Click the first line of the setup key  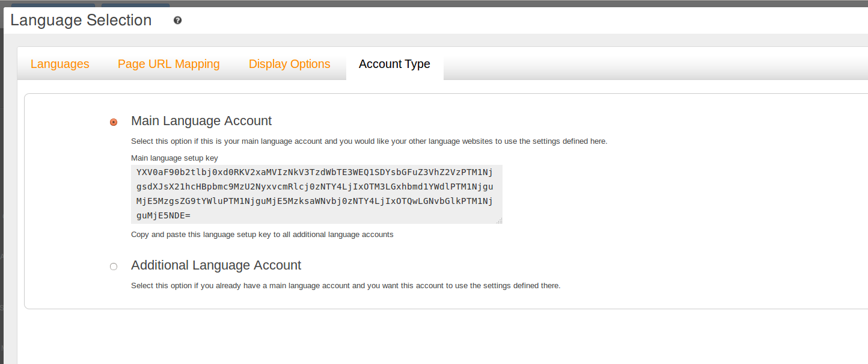tap(314, 173)
